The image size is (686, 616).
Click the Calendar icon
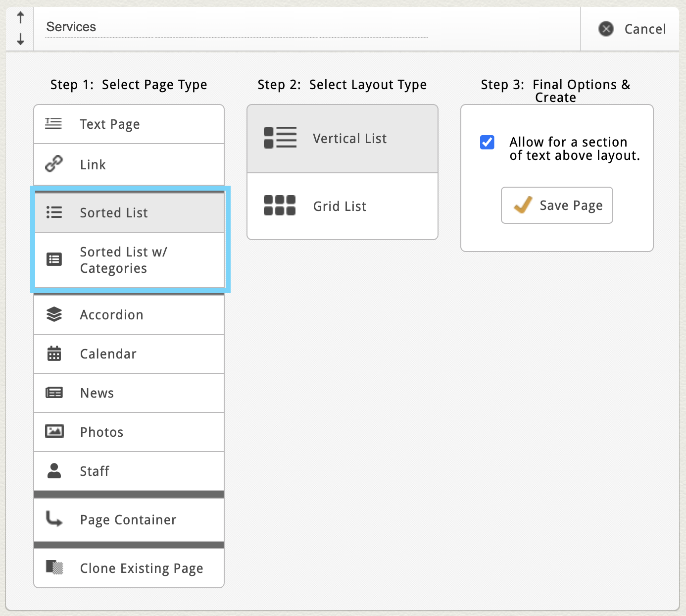tap(54, 354)
